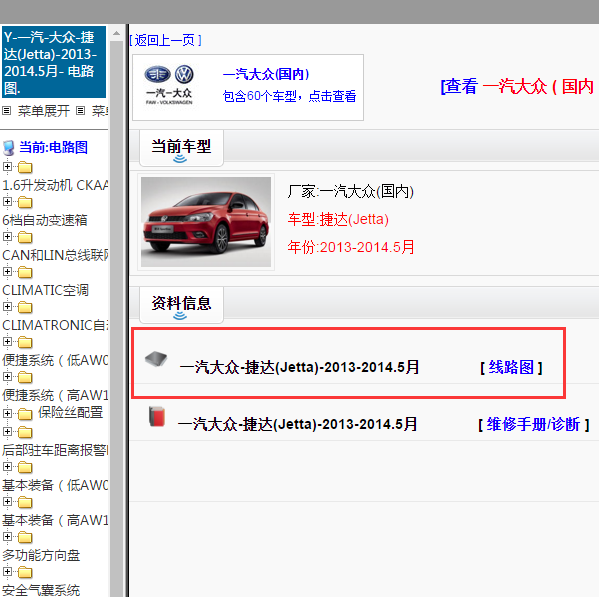
Task: Click the folder icon for 1.6升发动机 CKAA
Action: pyautogui.click(x=25, y=167)
